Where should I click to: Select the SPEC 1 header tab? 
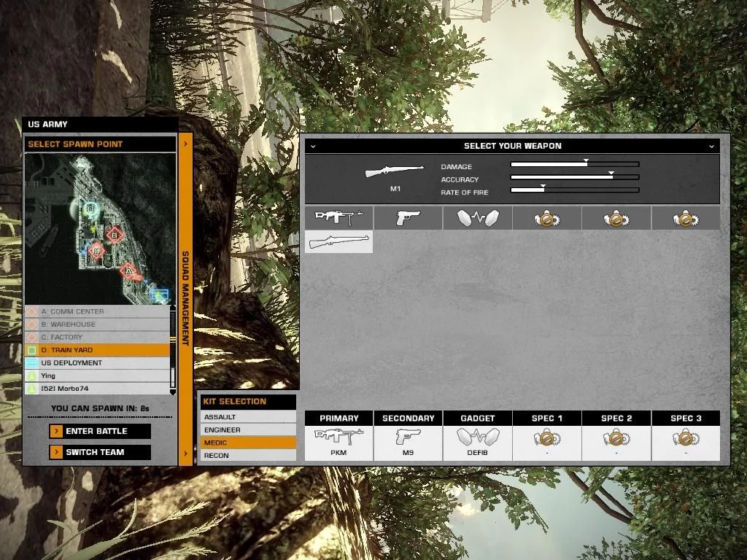point(547,418)
